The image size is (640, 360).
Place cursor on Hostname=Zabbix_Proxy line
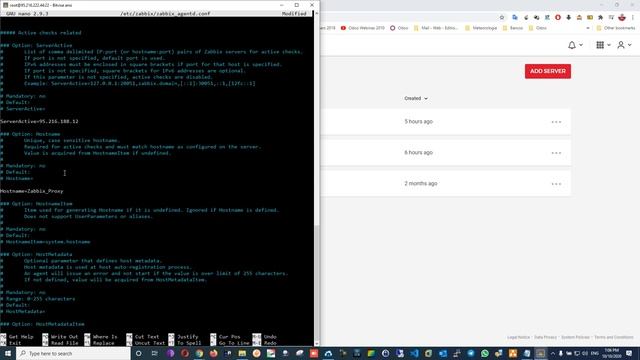32,191
